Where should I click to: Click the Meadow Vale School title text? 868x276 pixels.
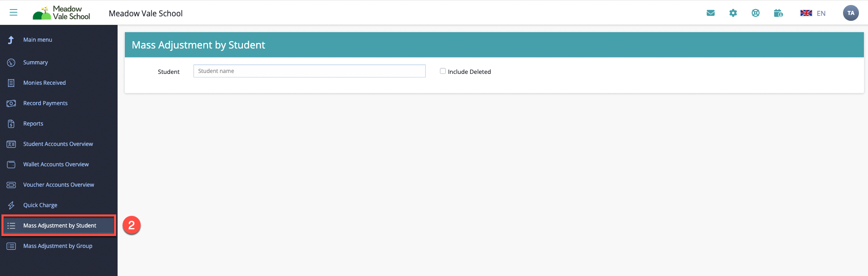pyautogui.click(x=146, y=14)
